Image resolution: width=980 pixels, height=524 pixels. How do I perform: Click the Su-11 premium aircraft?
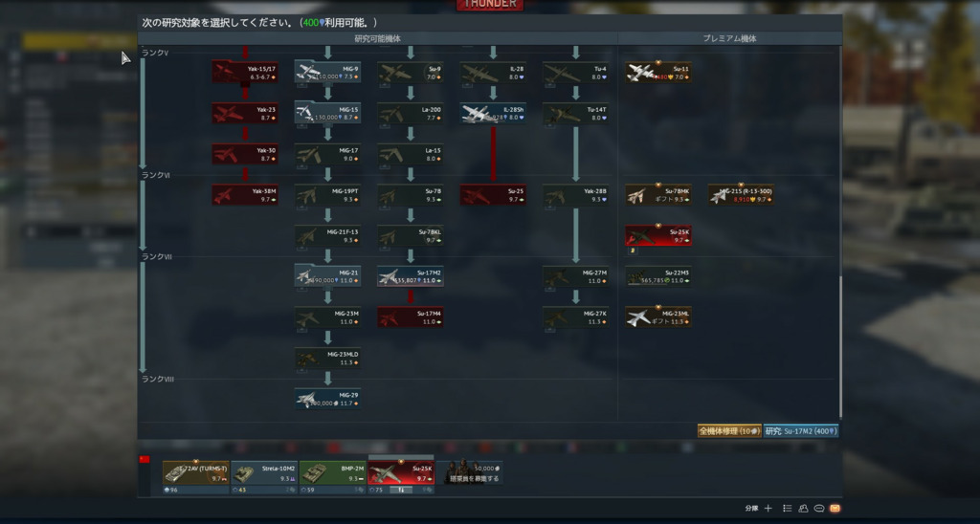click(657, 72)
